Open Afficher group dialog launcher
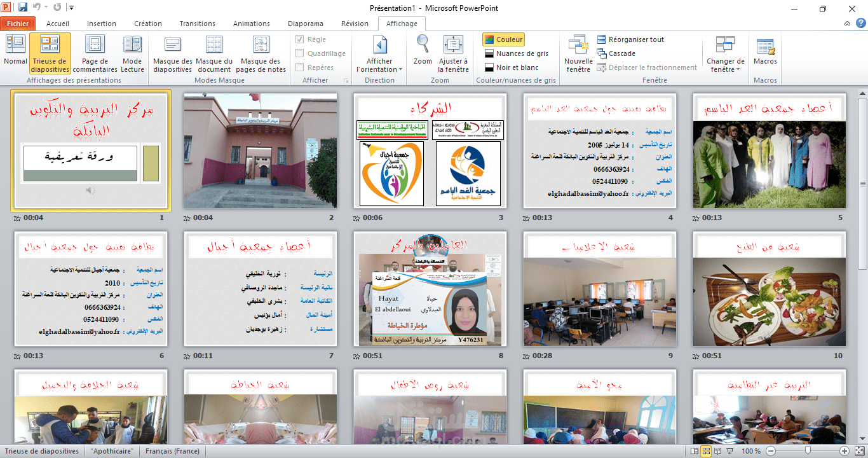Viewport: 868px width, 458px height. tap(346, 81)
